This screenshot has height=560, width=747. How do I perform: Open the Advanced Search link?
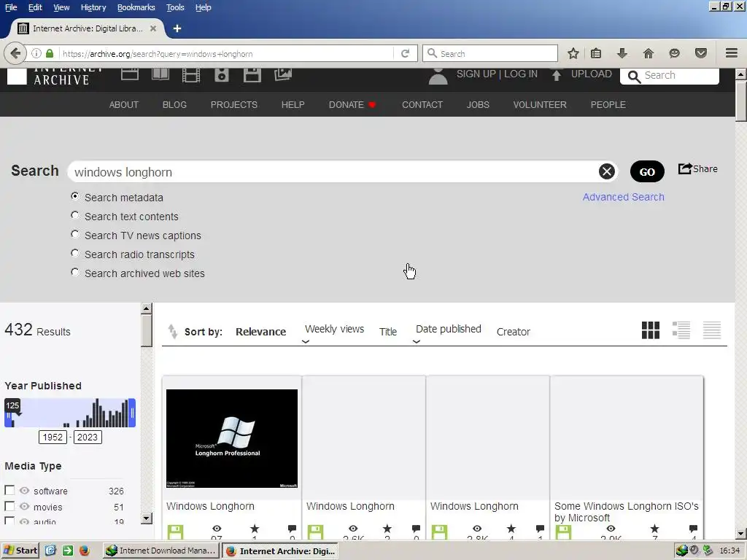pyautogui.click(x=623, y=197)
